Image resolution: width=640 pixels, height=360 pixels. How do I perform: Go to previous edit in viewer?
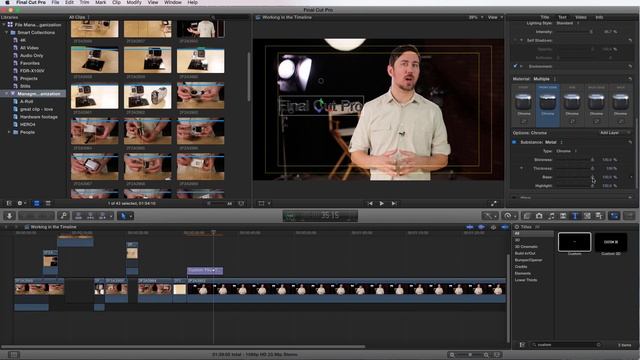pyautogui.click(x=370, y=203)
